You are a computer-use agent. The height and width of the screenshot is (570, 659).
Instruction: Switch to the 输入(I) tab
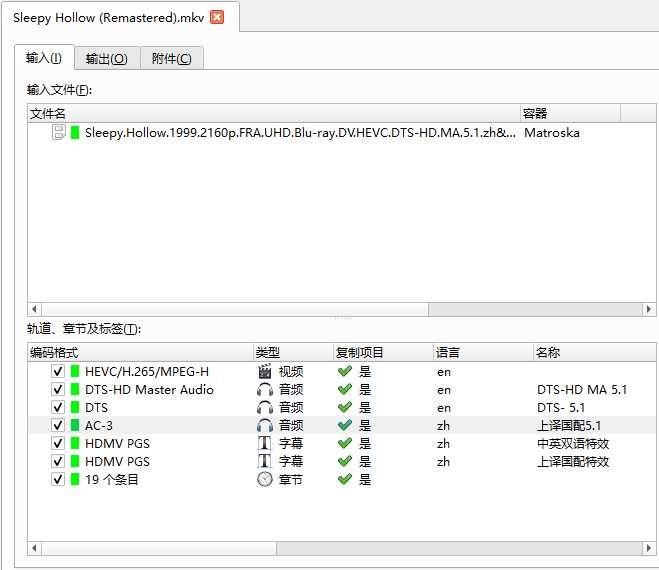[x=44, y=58]
